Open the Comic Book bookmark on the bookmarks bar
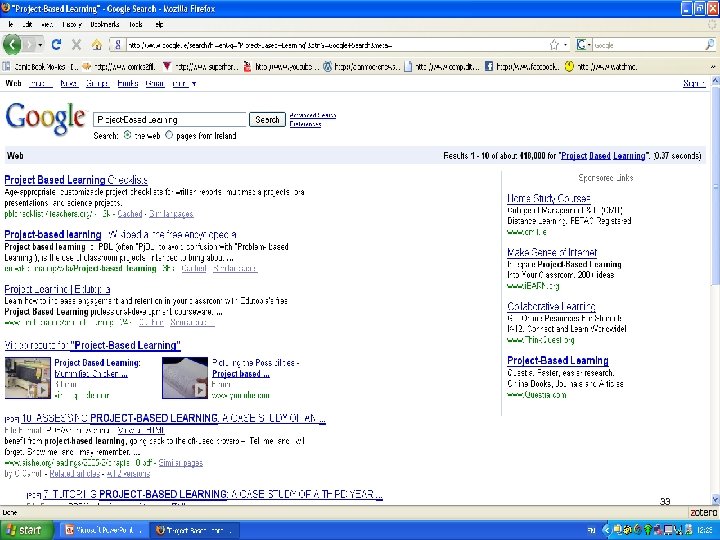 pyautogui.click(x=40, y=67)
